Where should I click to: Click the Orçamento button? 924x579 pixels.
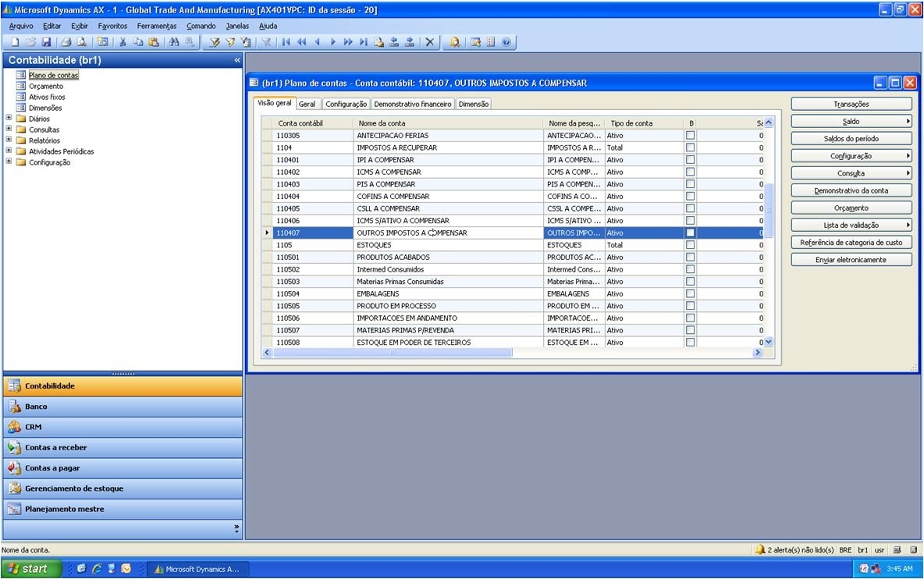click(x=851, y=208)
